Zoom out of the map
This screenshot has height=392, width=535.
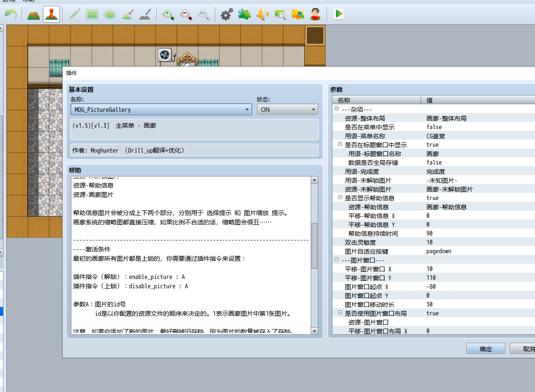(186, 14)
